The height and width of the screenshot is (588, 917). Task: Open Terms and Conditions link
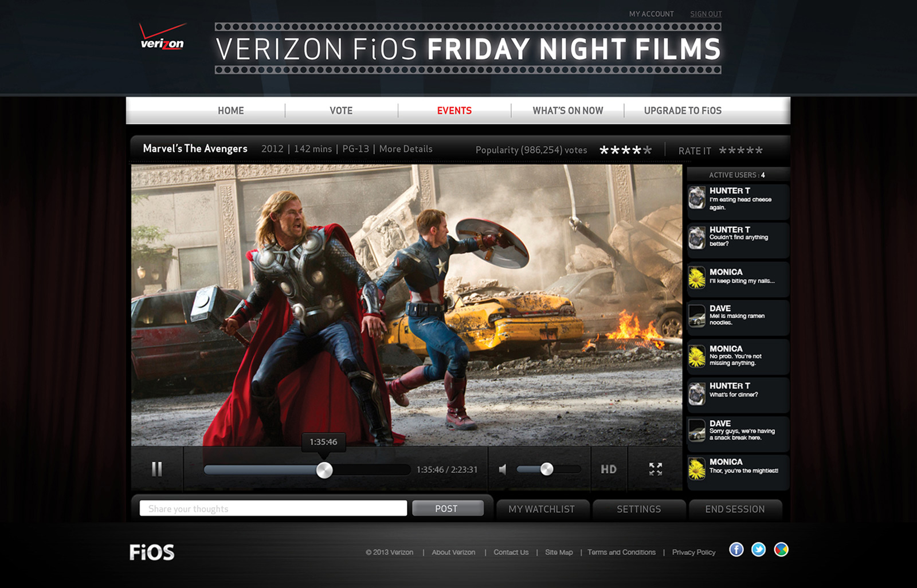coord(621,552)
